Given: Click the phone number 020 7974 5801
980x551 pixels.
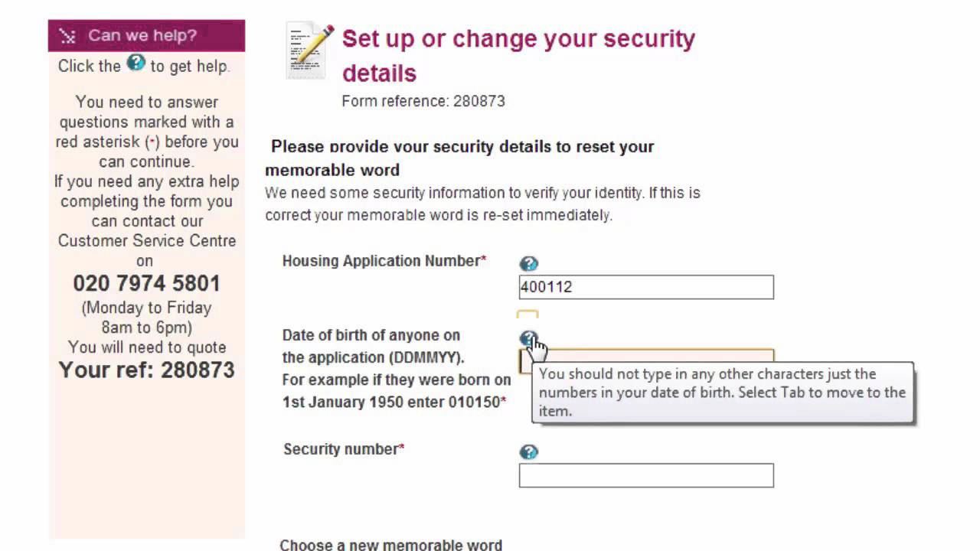Looking at the screenshot, I should click(146, 284).
